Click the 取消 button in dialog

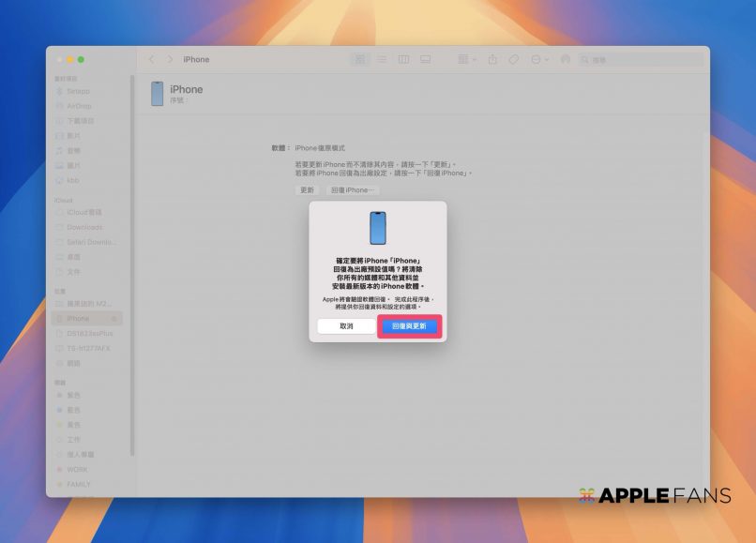tap(346, 325)
